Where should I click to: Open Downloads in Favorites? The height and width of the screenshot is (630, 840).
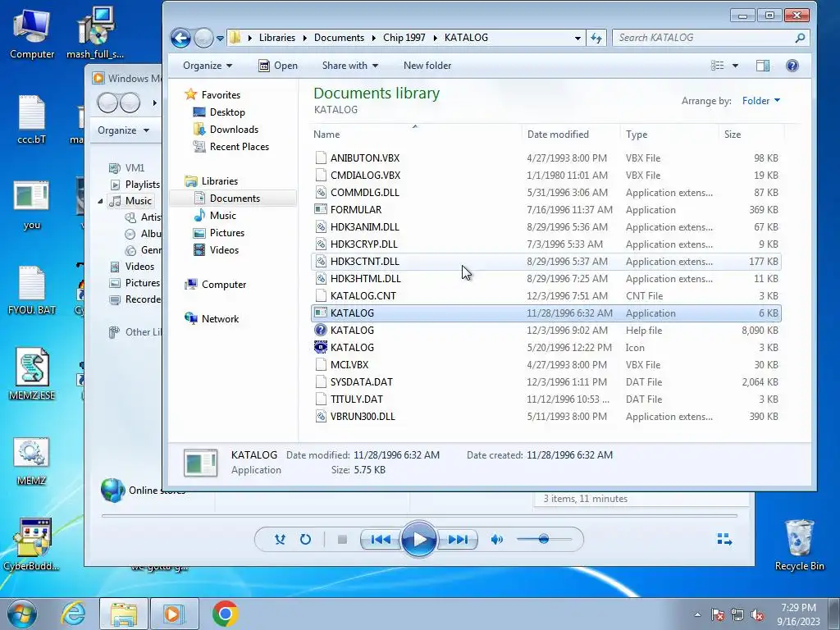coord(234,130)
